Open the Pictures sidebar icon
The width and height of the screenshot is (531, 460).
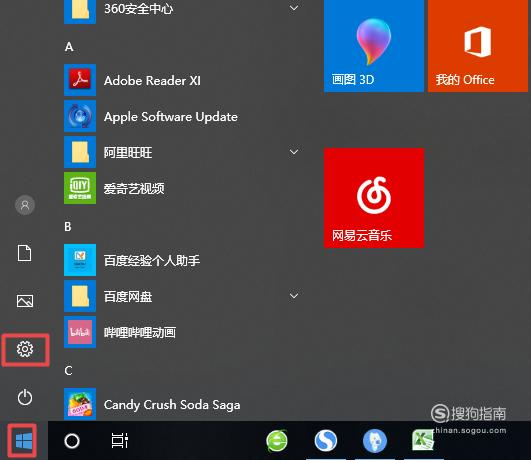(25, 301)
